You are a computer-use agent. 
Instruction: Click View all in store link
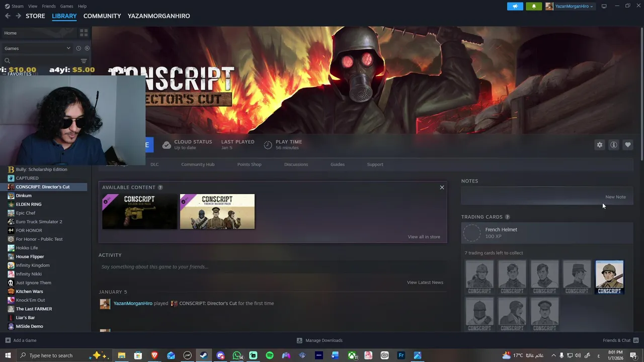424,237
